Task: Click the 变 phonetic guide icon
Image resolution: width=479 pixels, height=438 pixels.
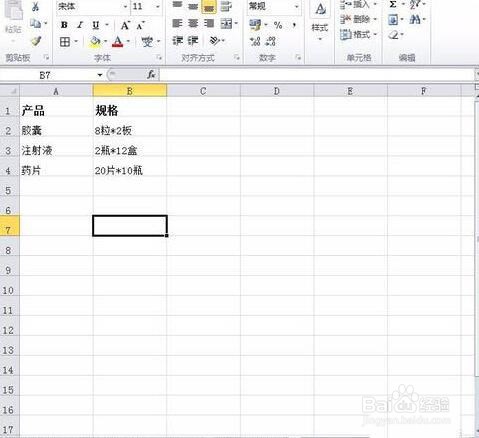Action: click(147, 42)
